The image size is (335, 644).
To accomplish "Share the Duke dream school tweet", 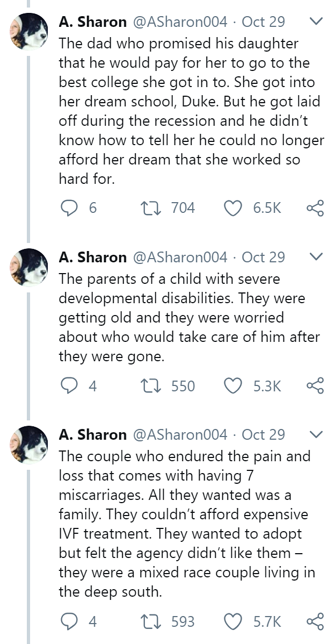I will 315,208.
